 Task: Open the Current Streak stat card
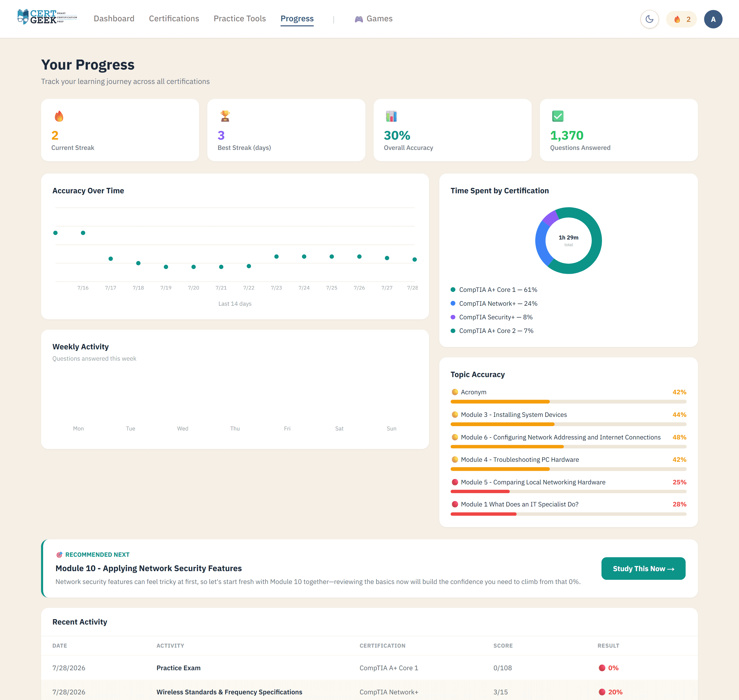[120, 130]
